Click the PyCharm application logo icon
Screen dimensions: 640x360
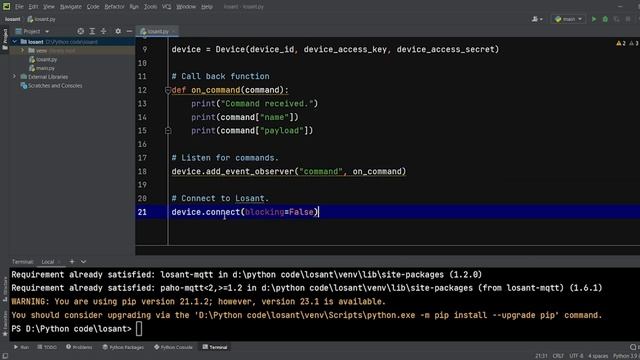point(7,6)
